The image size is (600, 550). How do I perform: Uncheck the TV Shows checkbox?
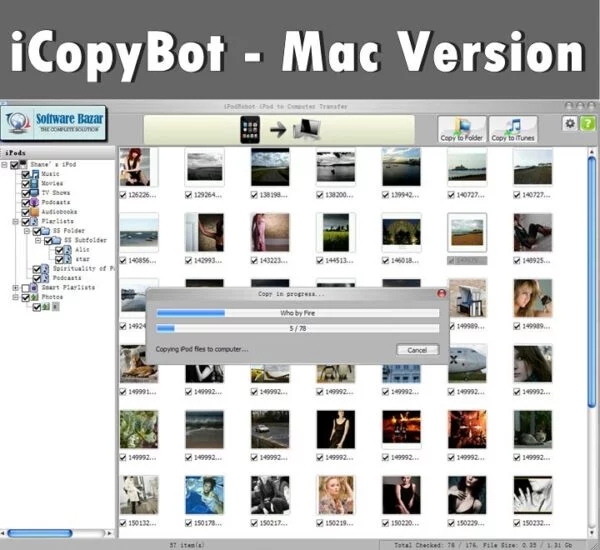tap(26, 193)
